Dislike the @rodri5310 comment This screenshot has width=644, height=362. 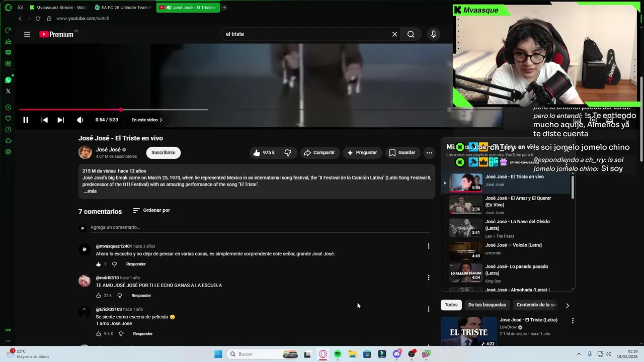[x=120, y=296]
